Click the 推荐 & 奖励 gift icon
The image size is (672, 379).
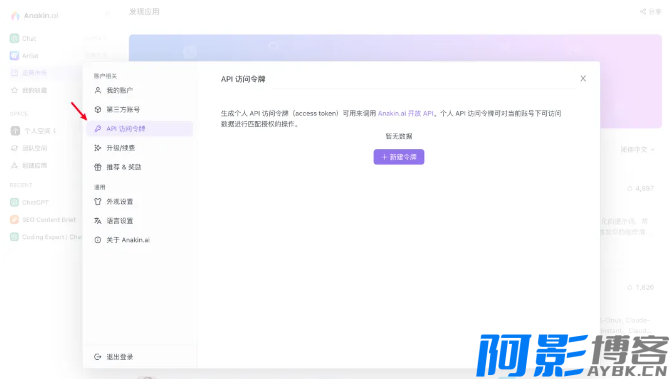tap(98, 167)
